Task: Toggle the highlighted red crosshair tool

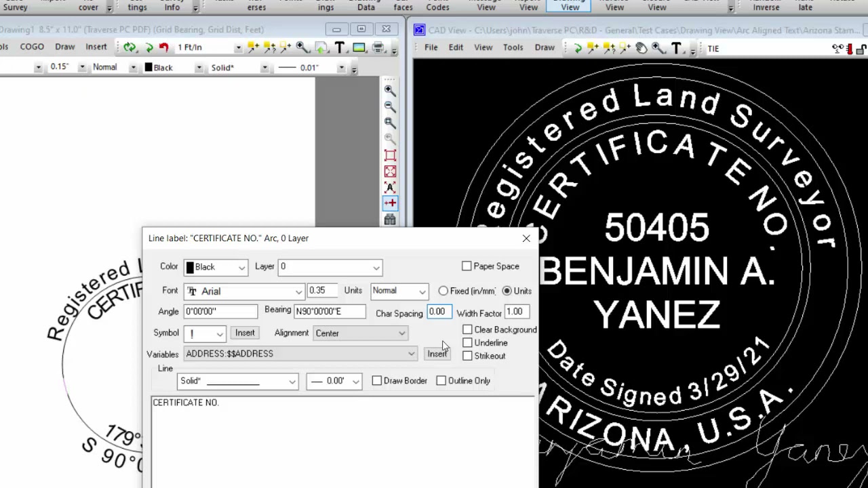Action: pyautogui.click(x=390, y=203)
